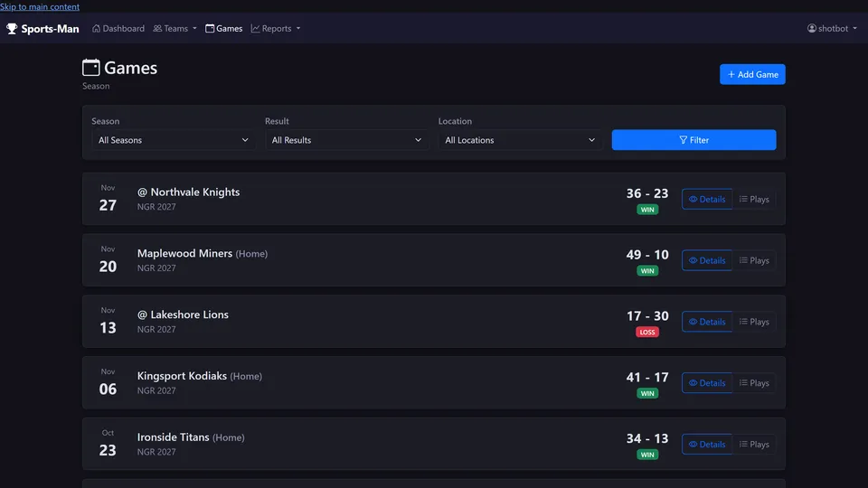Viewport: 868px width, 488px height.
Task: Follow the Skip to main content link
Action: tap(40, 6)
